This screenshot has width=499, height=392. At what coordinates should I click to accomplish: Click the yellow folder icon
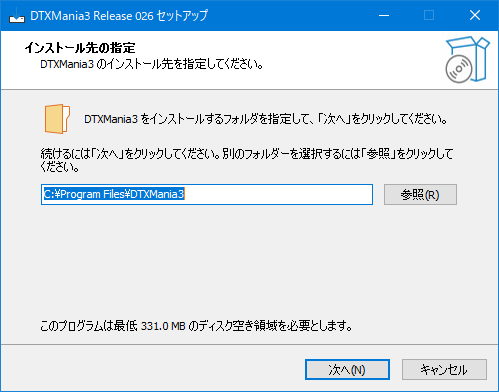coord(57,119)
